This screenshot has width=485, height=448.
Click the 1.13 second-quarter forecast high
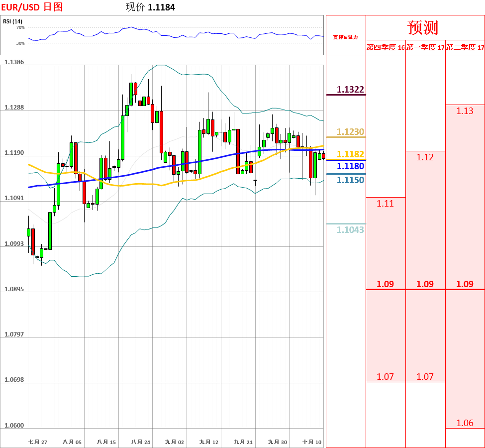click(x=465, y=111)
